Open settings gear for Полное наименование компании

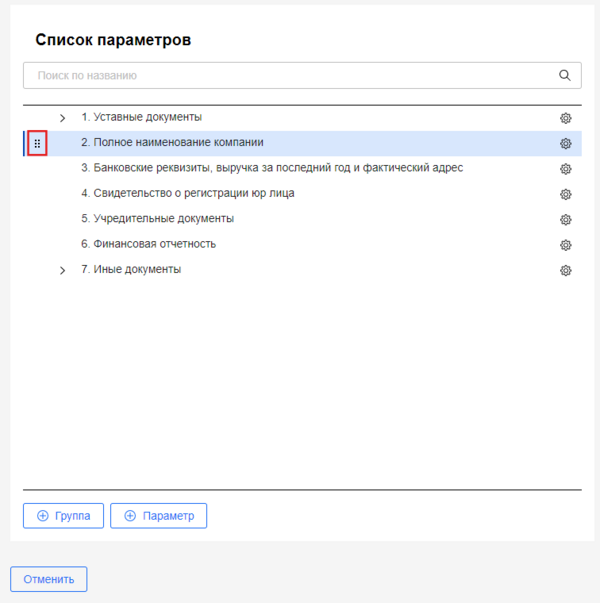point(565,143)
